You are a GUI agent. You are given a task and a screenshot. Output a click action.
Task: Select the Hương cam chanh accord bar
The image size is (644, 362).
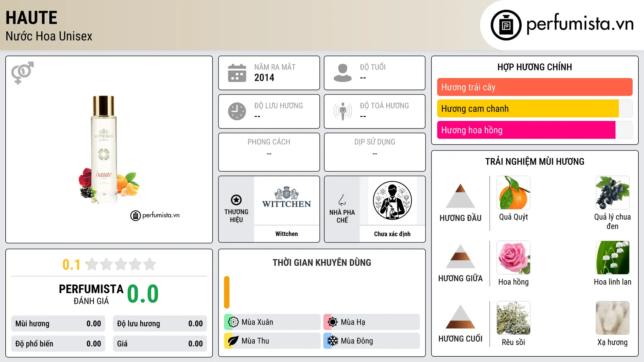pos(535,108)
